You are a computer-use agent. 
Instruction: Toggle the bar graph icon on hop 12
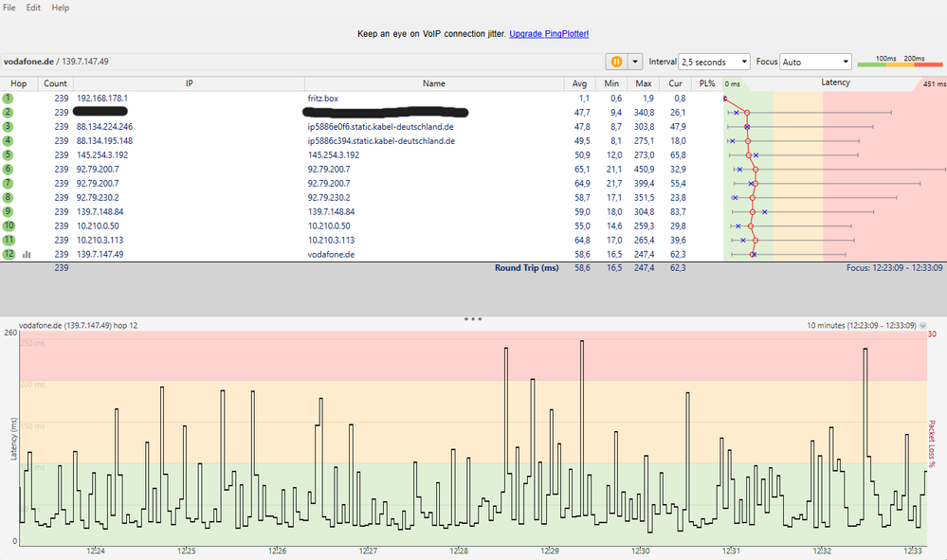point(27,254)
